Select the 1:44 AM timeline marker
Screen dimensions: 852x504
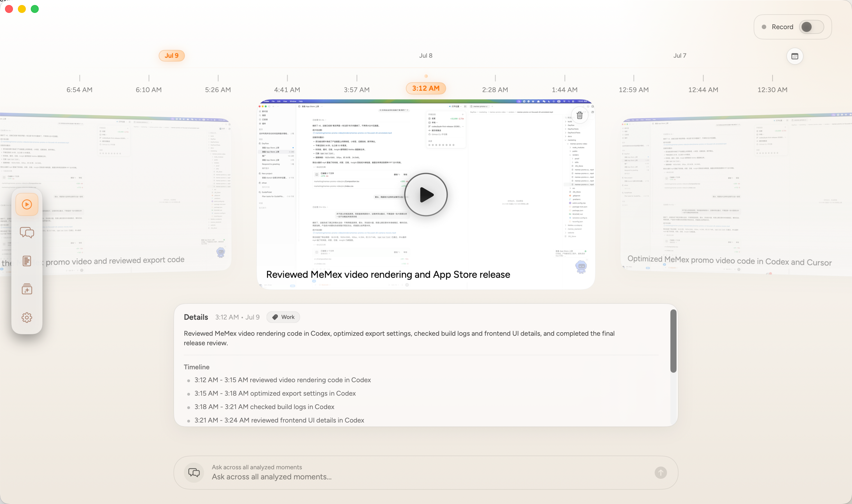coord(564,90)
